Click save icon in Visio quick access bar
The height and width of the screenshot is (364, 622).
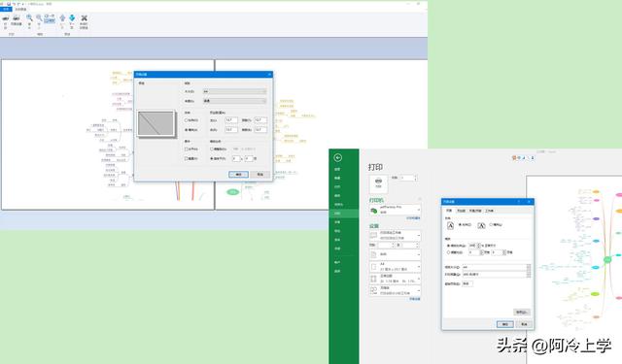[x=9, y=4]
